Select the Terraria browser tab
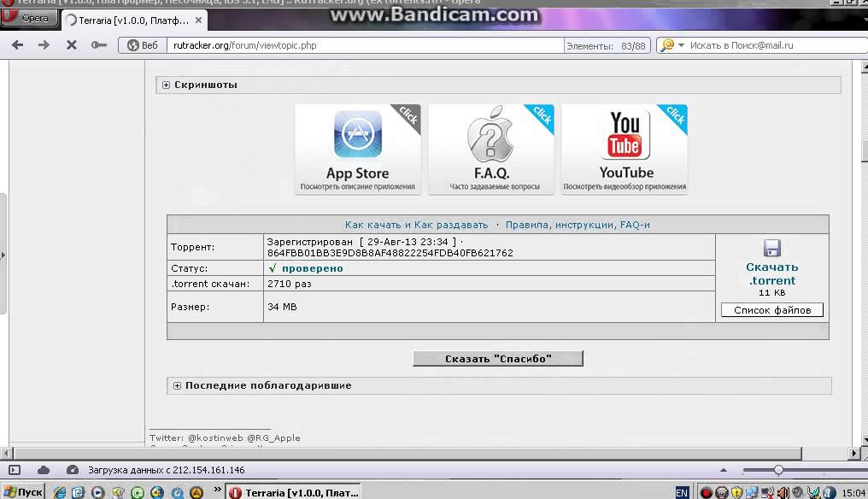The height and width of the screenshot is (499, 868). (x=133, y=21)
